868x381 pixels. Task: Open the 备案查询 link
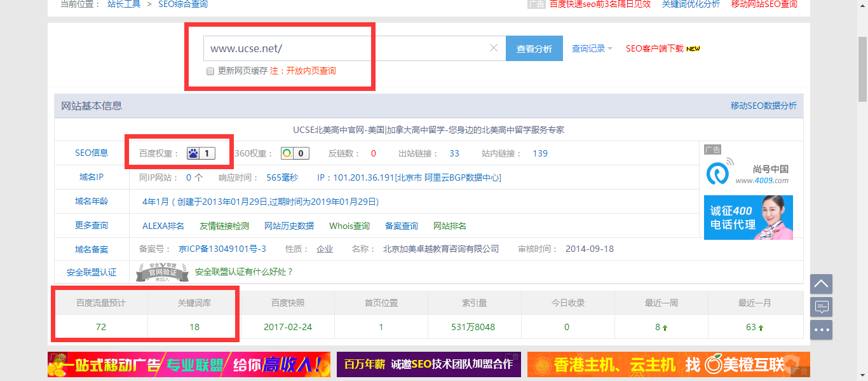[x=401, y=226]
